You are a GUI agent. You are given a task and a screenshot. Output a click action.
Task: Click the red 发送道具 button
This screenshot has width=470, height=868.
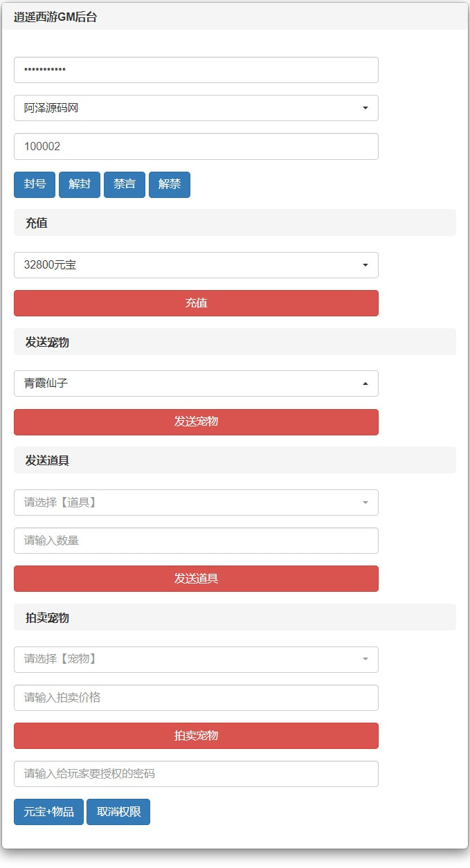(x=196, y=579)
